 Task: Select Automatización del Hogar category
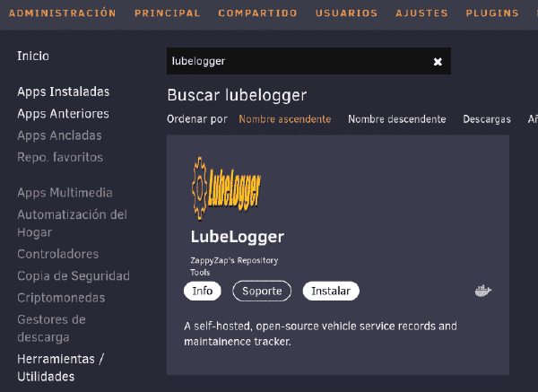(72, 223)
